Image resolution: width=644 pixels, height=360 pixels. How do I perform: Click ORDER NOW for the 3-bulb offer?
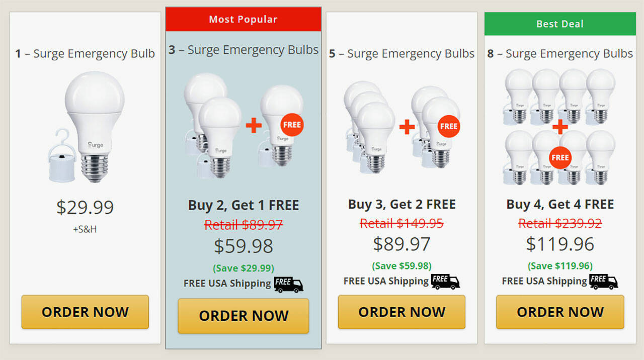pos(244,316)
